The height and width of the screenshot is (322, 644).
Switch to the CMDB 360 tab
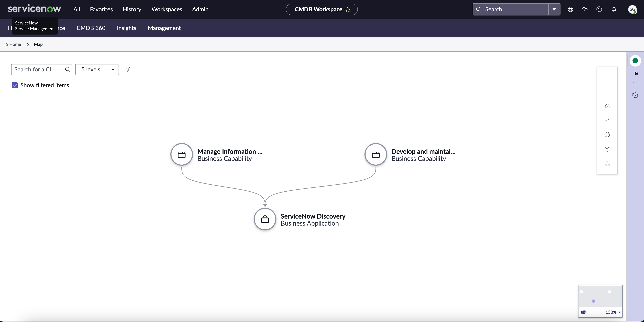[x=91, y=28]
